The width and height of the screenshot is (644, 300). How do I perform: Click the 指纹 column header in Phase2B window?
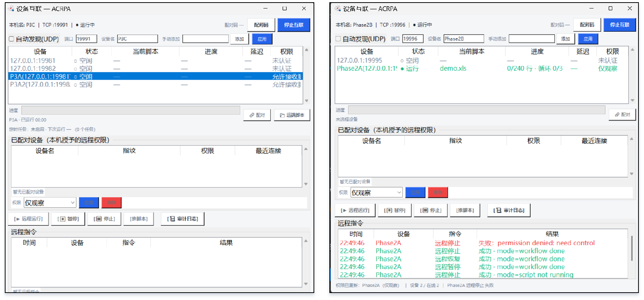[x=456, y=141]
